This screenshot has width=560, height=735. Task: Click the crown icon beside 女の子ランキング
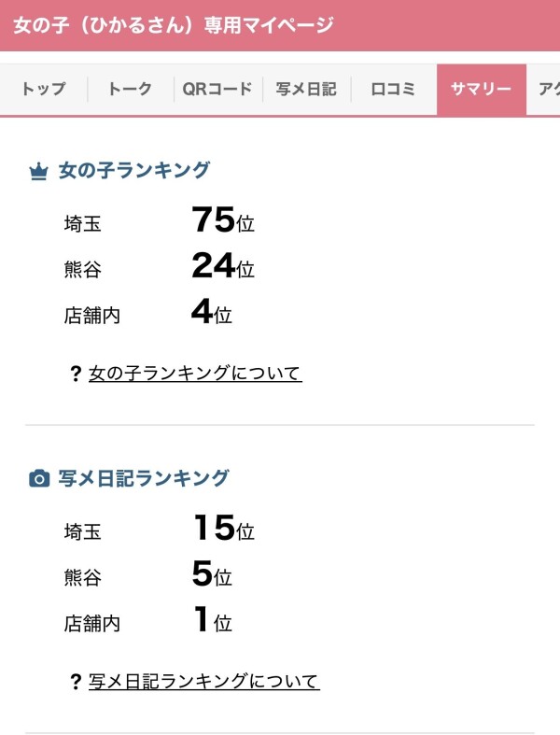tap(38, 172)
